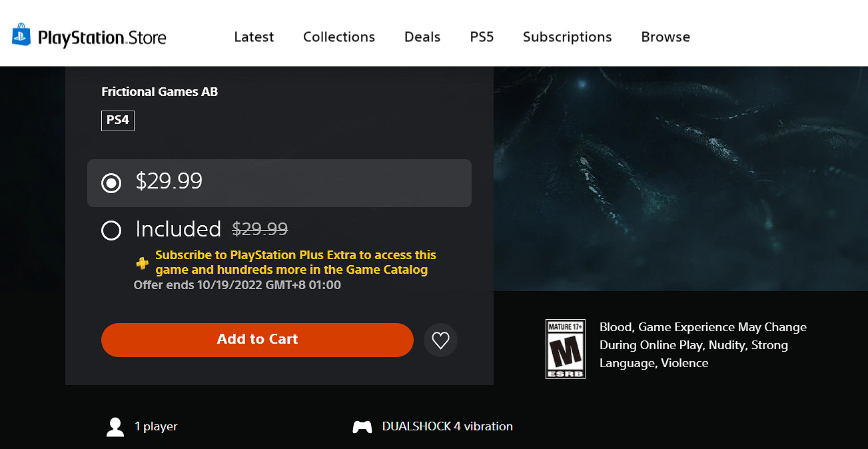Open the Subscriptions menu
Viewport: 868px width, 449px height.
567,37
